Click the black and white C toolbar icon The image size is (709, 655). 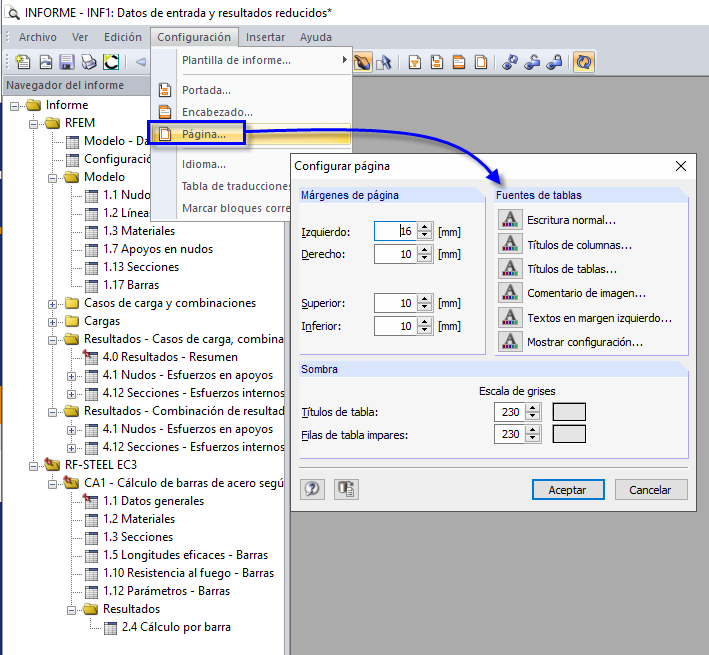[111, 62]
